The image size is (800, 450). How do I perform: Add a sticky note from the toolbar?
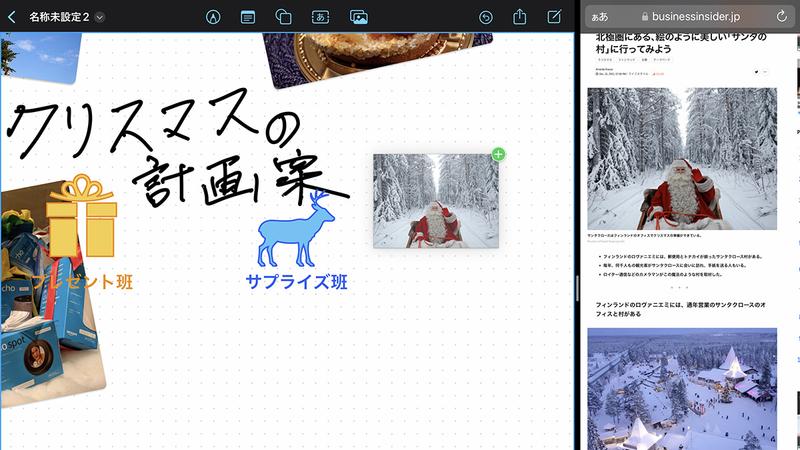point(248,17)
